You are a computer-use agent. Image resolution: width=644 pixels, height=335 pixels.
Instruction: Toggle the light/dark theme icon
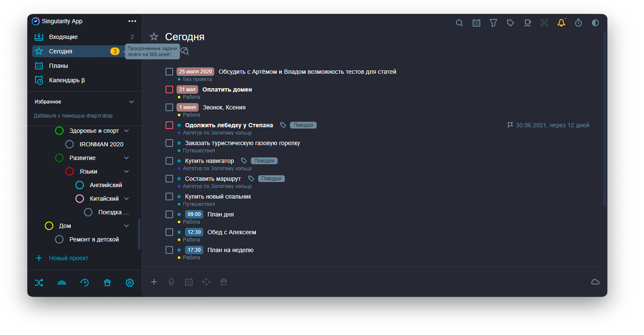595,23
